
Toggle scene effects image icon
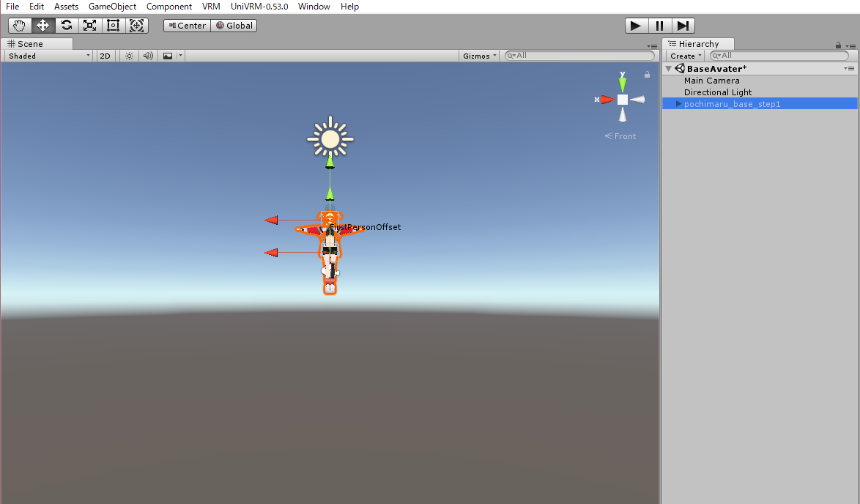168,56
